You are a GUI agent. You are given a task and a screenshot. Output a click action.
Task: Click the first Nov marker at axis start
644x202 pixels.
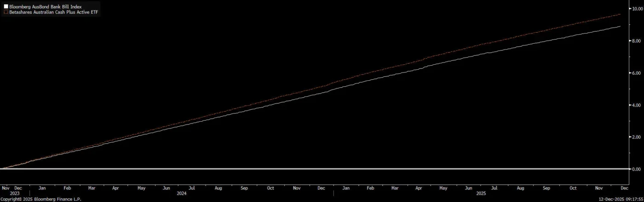6,188
